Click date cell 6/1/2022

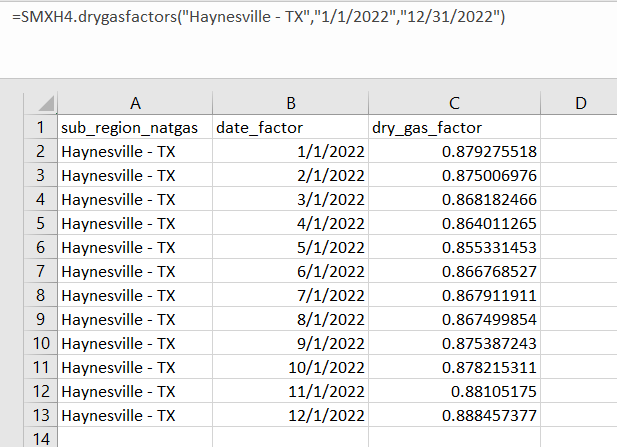coord(290,271)
